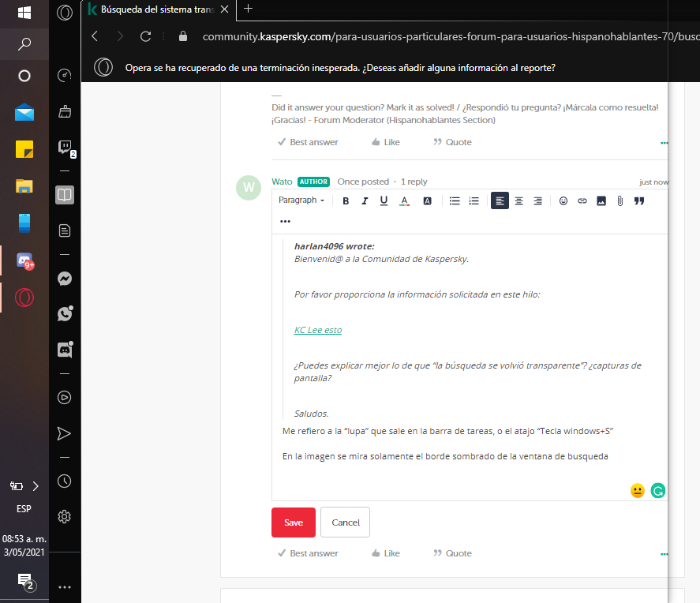Open the Paragraph style dropdown
This screenshot has height=603, width=700.
coord(301,200)
